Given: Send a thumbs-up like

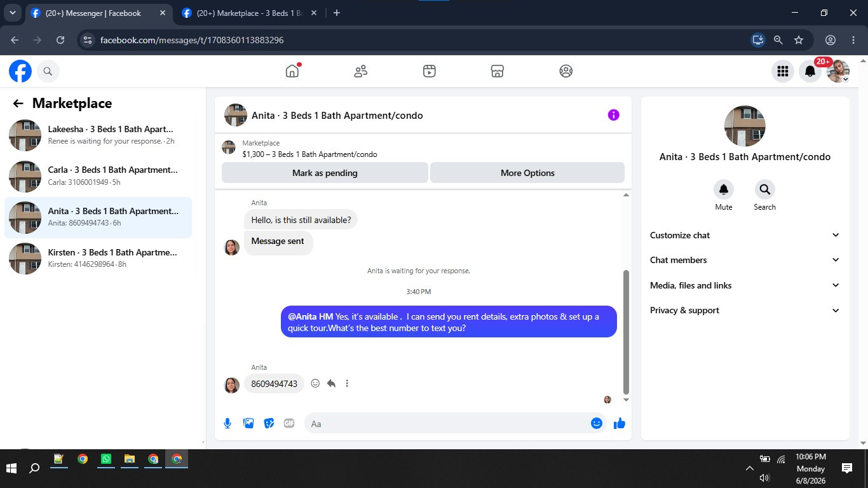Looking at the screenshot, I should coord(620,423).
